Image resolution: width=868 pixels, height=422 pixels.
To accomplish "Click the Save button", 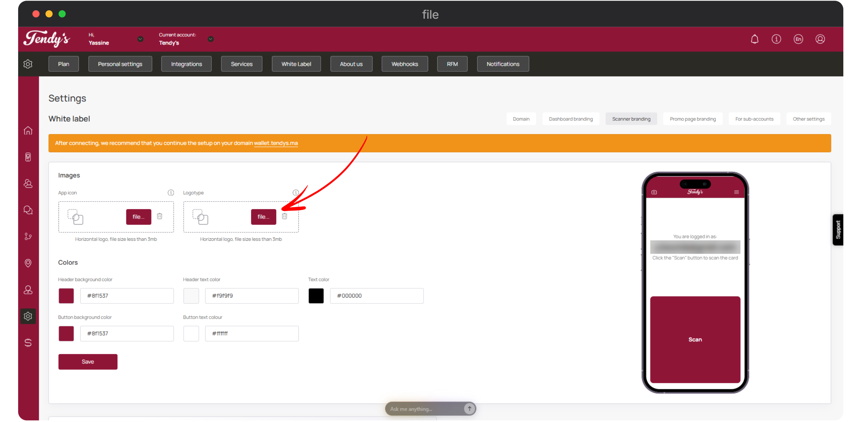I will click(x=88, y=361).
